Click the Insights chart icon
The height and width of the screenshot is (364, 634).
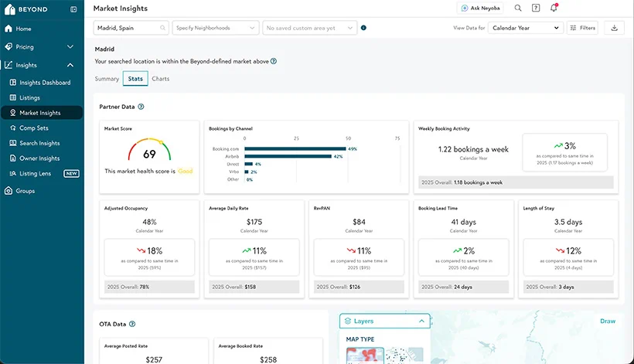[9, 65]
